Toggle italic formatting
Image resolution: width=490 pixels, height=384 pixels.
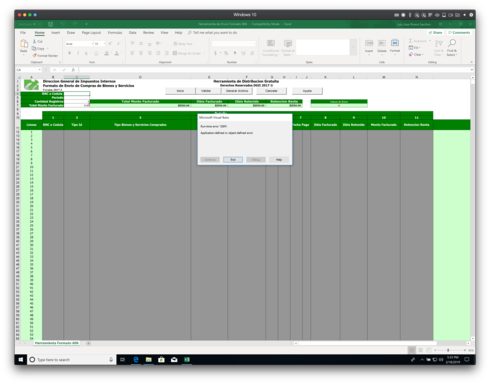[78, 53]
